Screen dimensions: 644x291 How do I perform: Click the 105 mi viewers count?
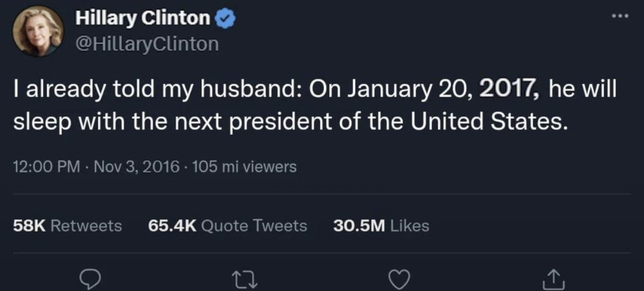(244, 167)
